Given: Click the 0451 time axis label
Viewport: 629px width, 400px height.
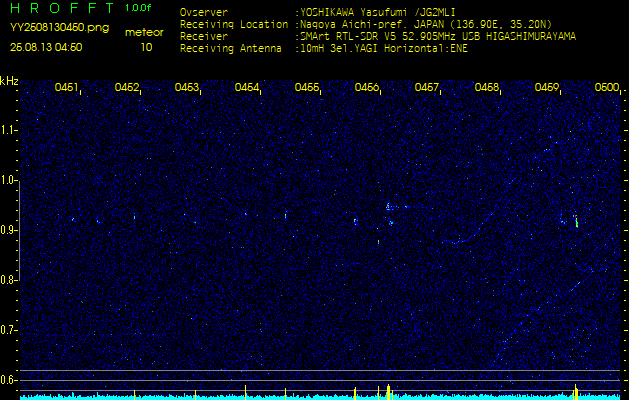Looking at the screenshot, I should (x=66, y=87).
